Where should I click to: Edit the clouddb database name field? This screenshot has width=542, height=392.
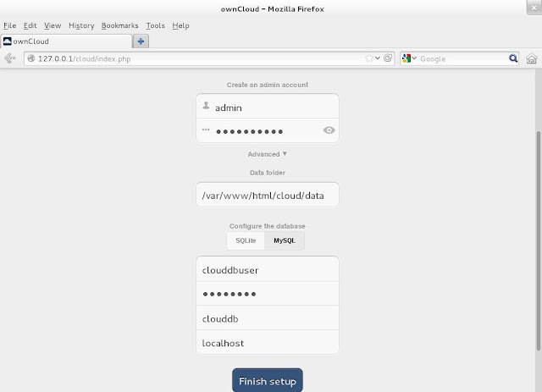coord(268,318)
